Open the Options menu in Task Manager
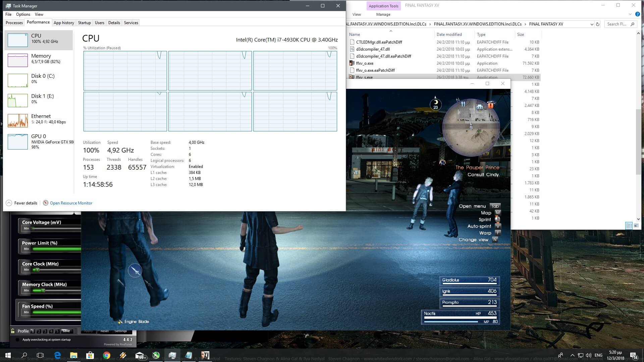644x362 pixels. tap(23, 14)
